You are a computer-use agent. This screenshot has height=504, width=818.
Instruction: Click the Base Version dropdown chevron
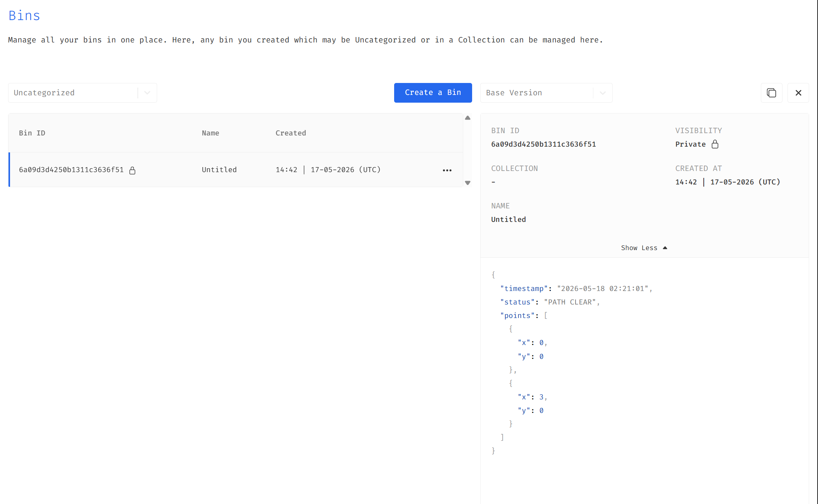point(603,93)
